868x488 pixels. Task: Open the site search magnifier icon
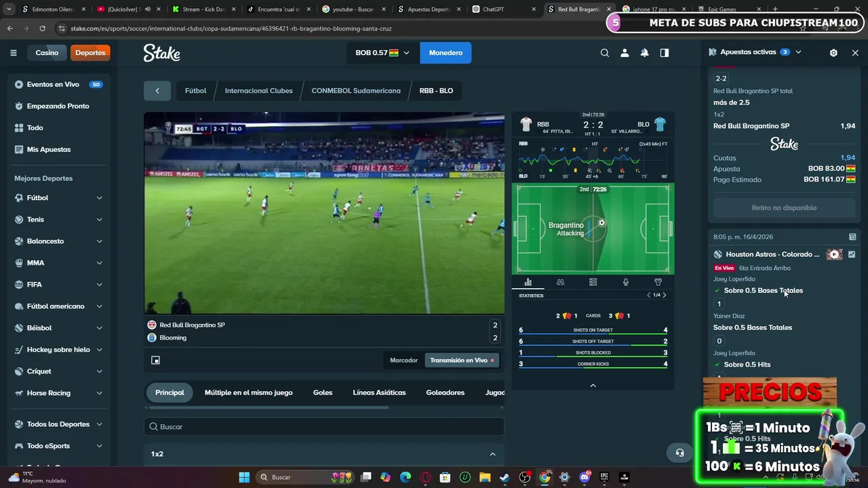[x=605, y=53]
